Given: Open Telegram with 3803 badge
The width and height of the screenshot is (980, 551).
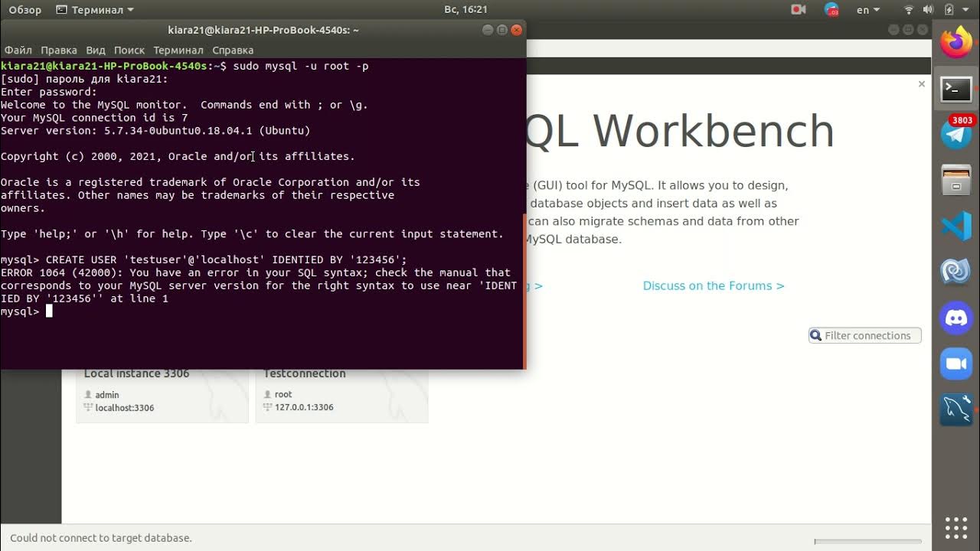Looking at the screenshot, I should pos(956,135).
